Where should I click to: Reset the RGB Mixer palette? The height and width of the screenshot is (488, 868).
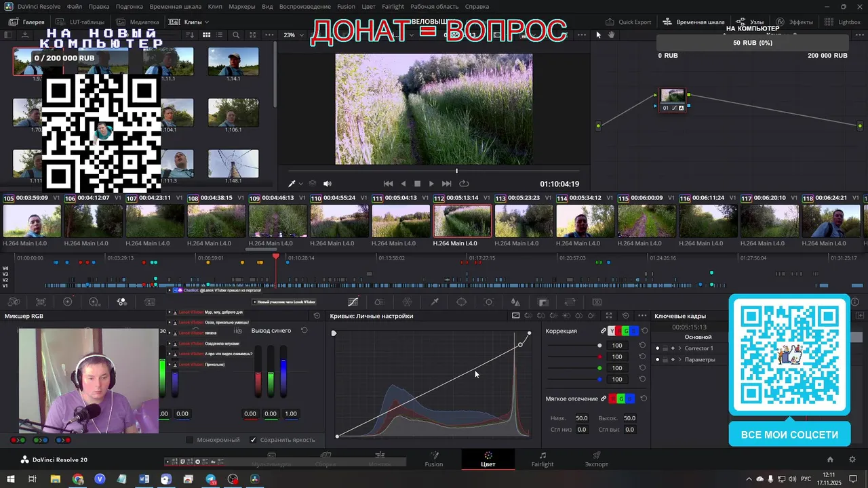317,316
